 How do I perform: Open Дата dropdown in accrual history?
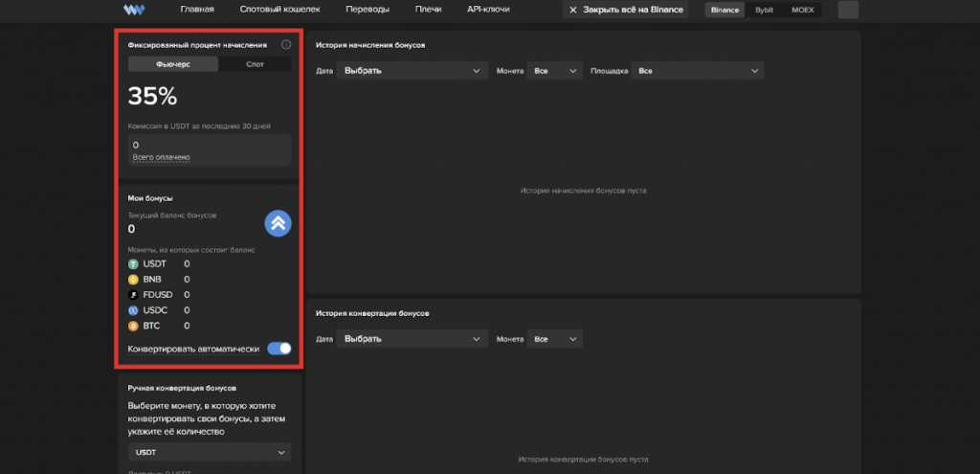(x=412, y=71)
